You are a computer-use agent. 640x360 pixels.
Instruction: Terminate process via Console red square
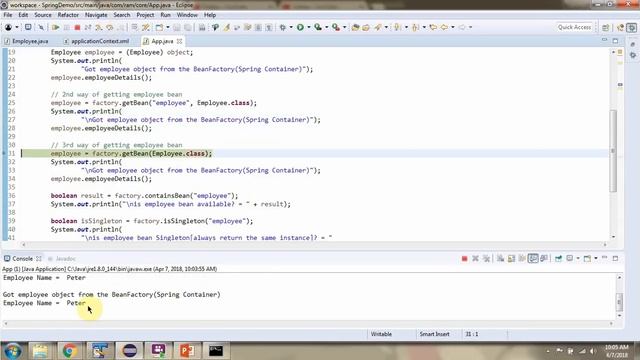[464, 258]
